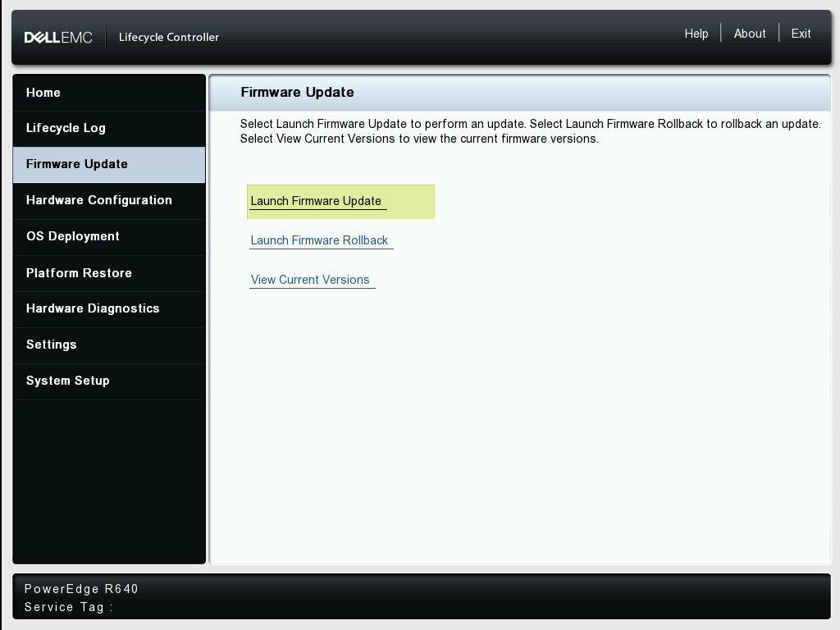Open Help from the top bar
Screen dimensions: 840x630
tap(696, 34)
